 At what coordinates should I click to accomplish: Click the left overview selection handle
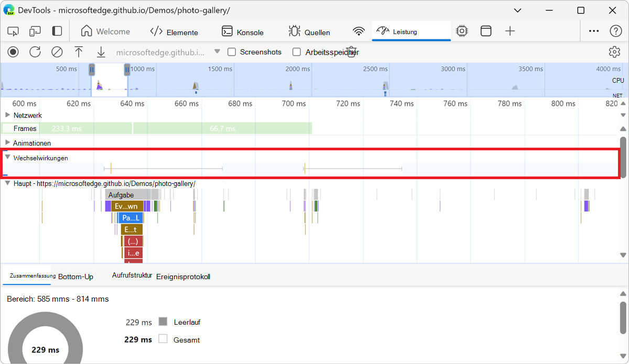[92, 69]
